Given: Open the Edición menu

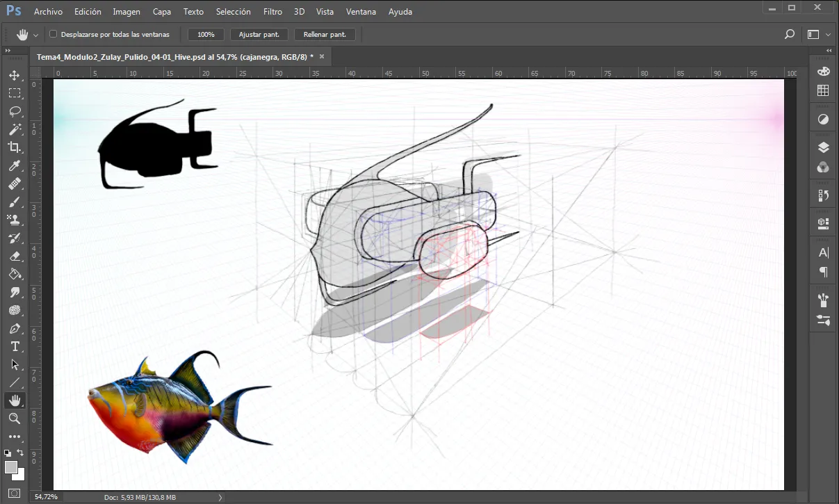Looking at the screenshot, I should click(87, 12).
